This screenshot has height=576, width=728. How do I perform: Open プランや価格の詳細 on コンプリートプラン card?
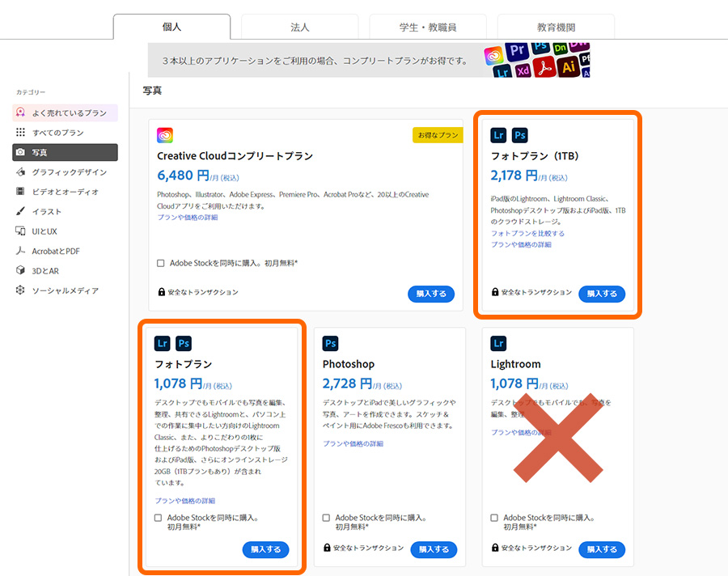(x=188, y=218)
